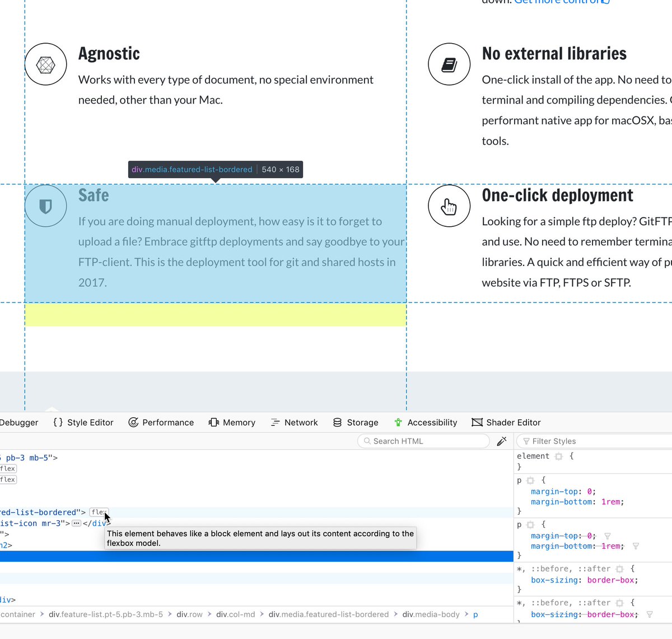This screenshot has width=672, height=639.
Task: Open the Accessibility tab
Action: (426, 423)
